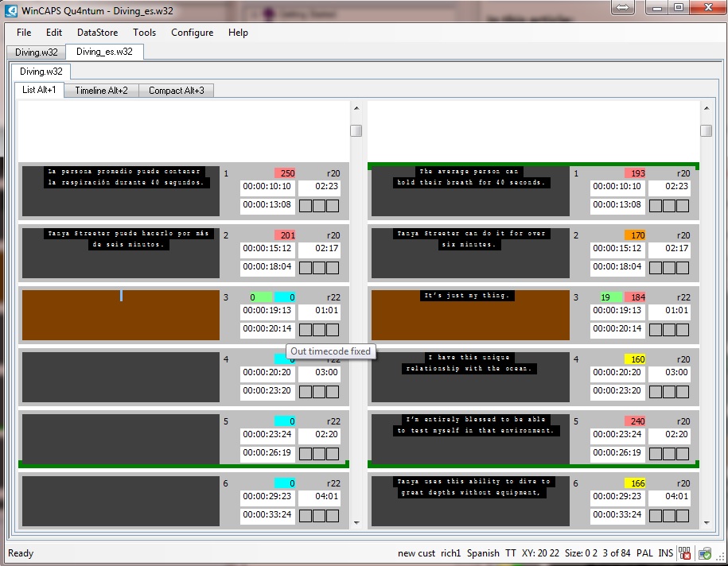
Task: Click the up arrow of the English pane scrollbar
Action: tap(707, 108)
